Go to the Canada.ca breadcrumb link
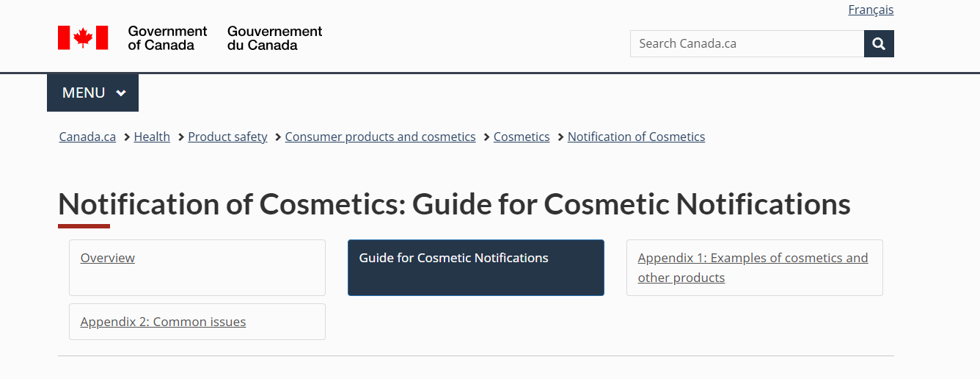Image resolution: width=980 pixels, height=379 pixels. [x=87, y=137]
